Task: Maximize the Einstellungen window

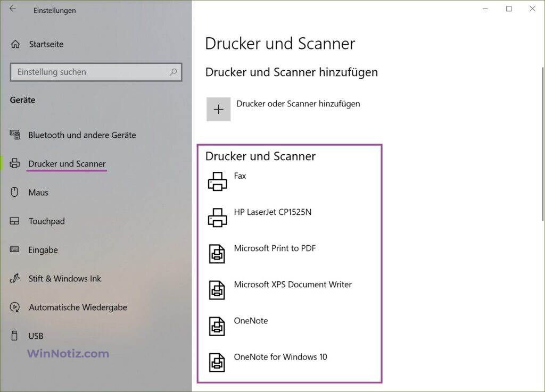Action: (509, 9)
